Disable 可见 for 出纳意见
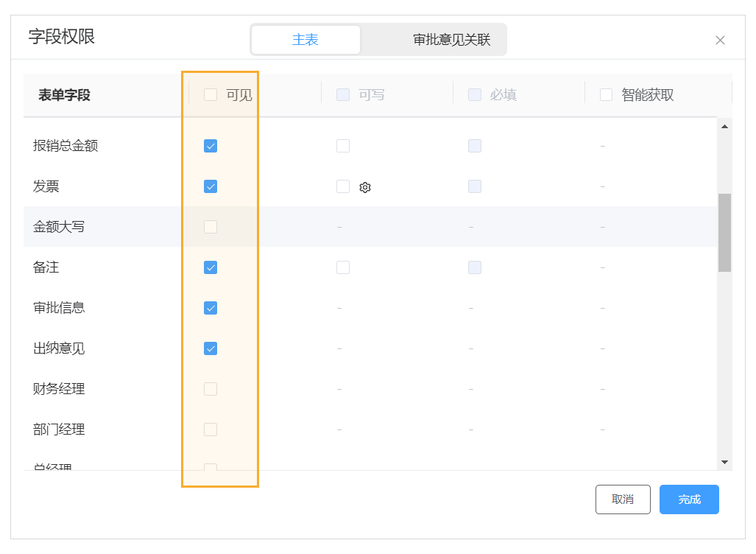 coord(210,348)
